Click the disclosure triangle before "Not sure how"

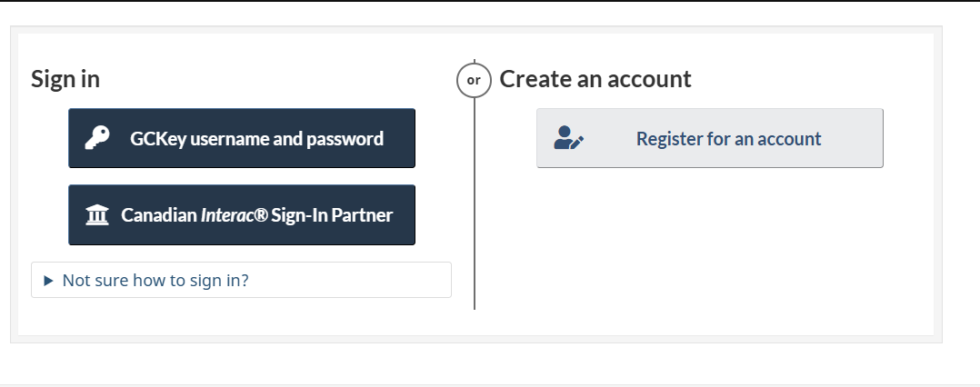(x=49, y=280)
